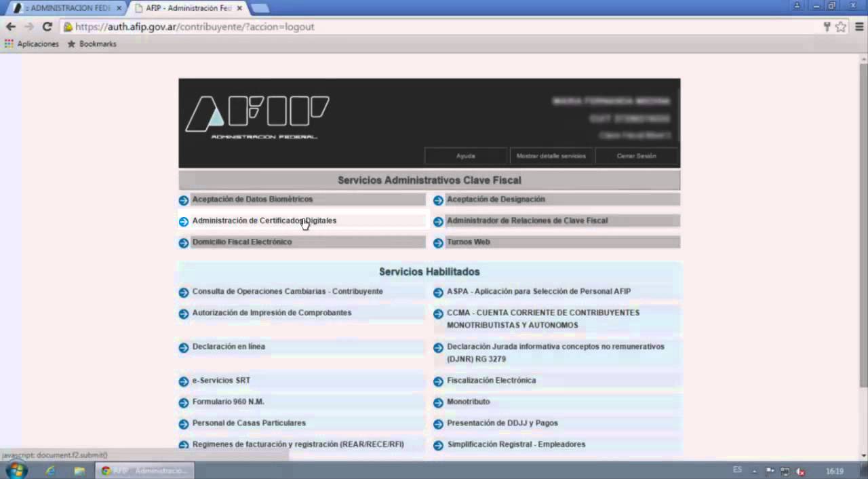Click the vertical scrollbar thumb

coord(863,224)
